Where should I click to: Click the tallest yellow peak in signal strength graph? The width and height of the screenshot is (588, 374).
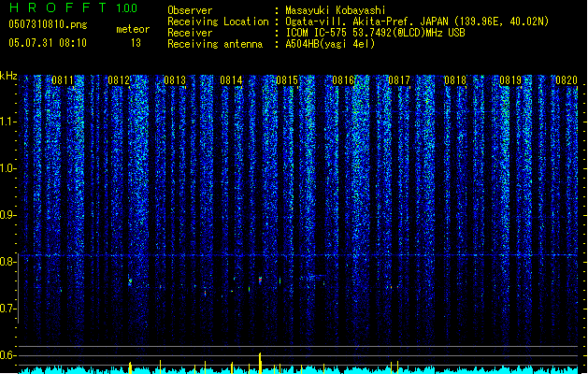(x=260, y=363)
